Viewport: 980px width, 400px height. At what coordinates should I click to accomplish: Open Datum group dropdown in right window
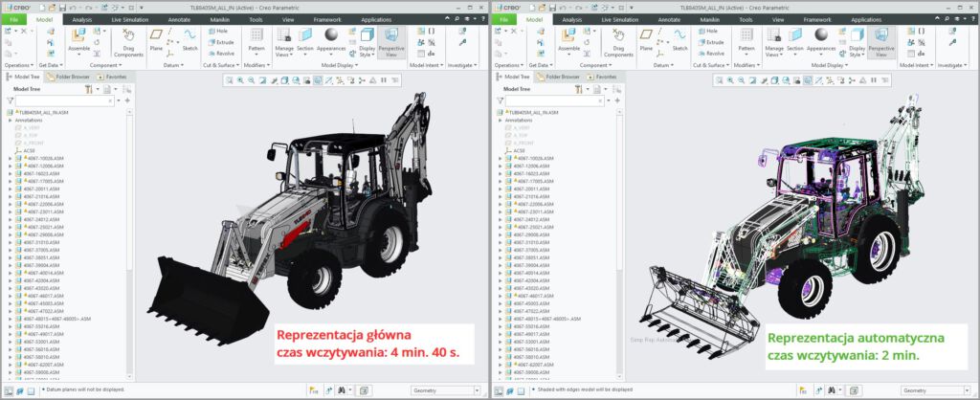(664, 65)
